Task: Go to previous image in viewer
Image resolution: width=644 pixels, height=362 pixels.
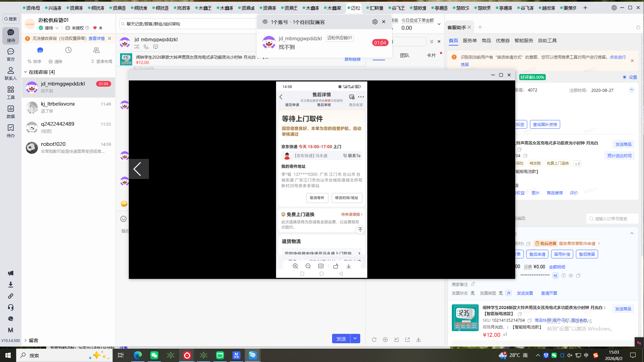Action: [138, 169]
